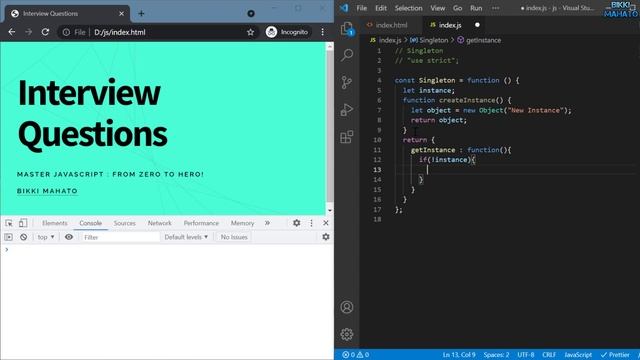Open the Manage gear in VS Code
640x360 pixels.
click(x=347, y=334)
